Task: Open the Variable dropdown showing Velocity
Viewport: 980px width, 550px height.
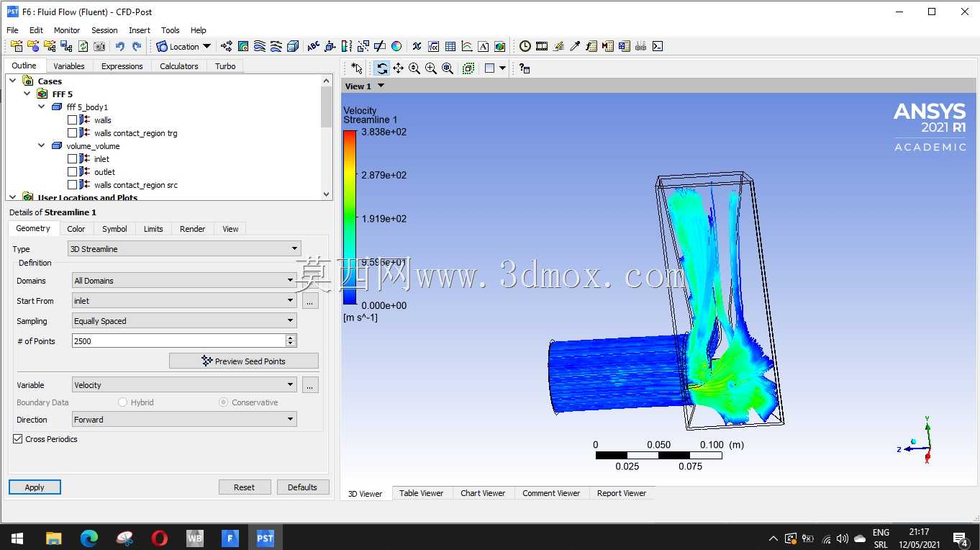Action: coord(184,385)
